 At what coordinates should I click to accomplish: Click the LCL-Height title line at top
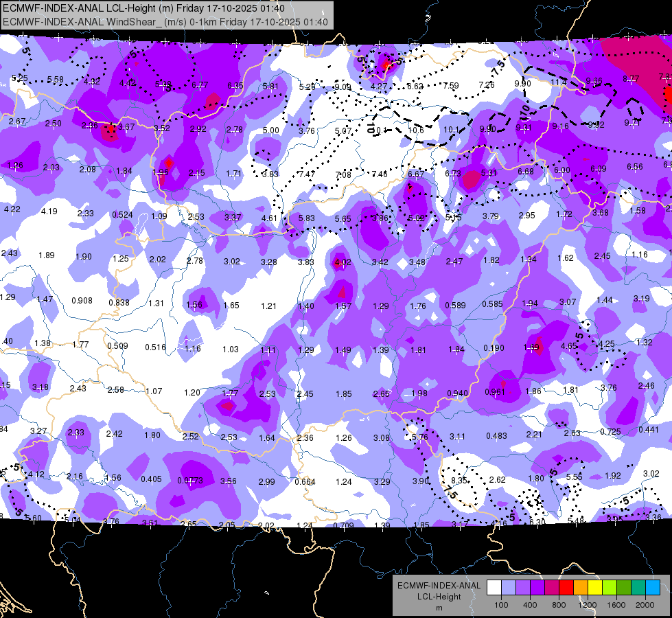coord(143,8)
